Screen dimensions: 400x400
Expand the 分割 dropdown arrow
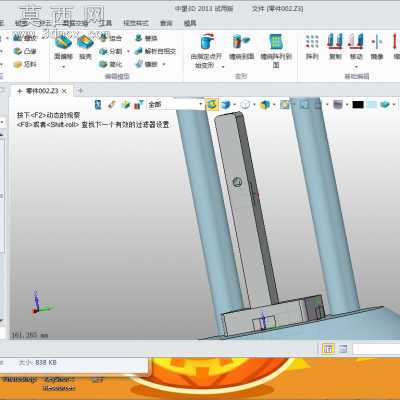(x=128, y=51)
